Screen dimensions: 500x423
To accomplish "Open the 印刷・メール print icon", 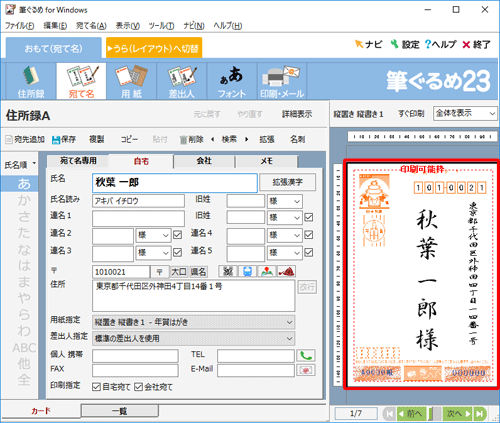I will tap(282, 81).
